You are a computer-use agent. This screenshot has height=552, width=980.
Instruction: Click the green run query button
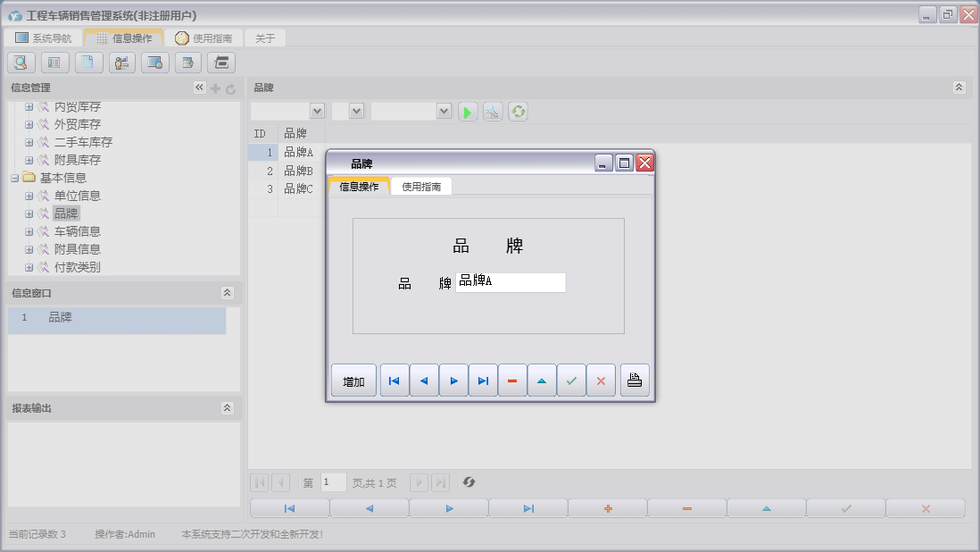468,112
